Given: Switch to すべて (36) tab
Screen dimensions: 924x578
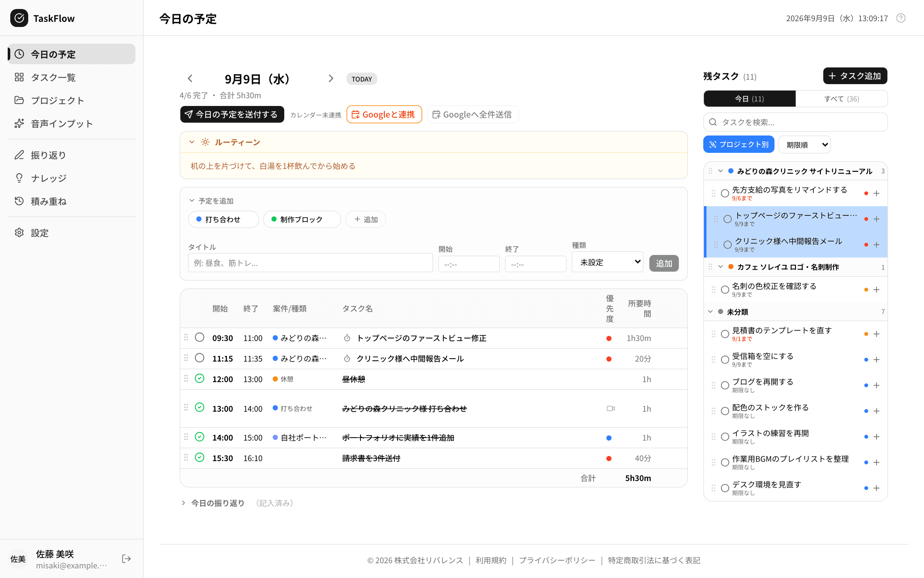Looking at the screenshot, I should (x=842, y=99).
